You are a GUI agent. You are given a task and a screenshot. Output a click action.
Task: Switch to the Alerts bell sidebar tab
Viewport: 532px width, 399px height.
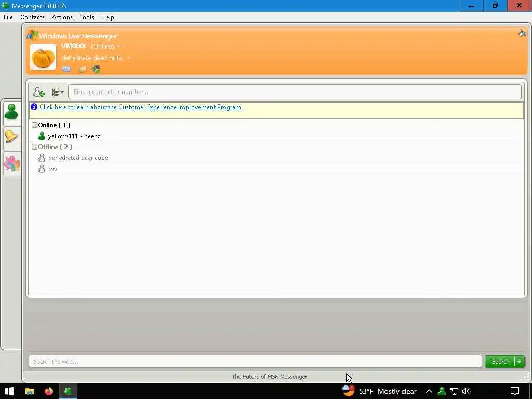(11, 137)
